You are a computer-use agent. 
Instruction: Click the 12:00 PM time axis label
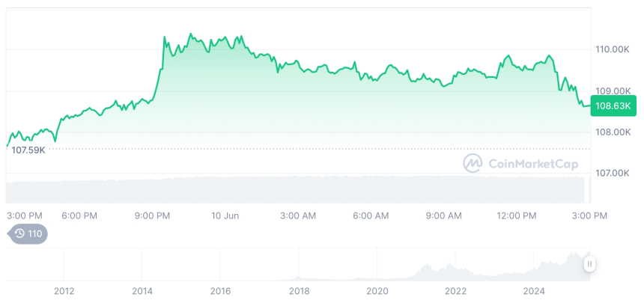(517, 215)
